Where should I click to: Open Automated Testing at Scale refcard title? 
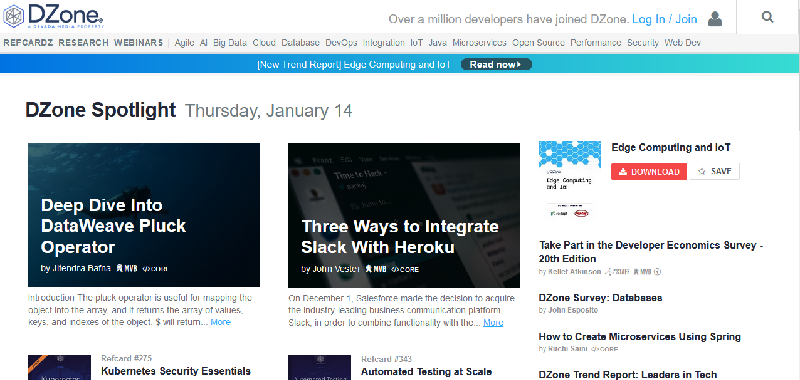427,371
